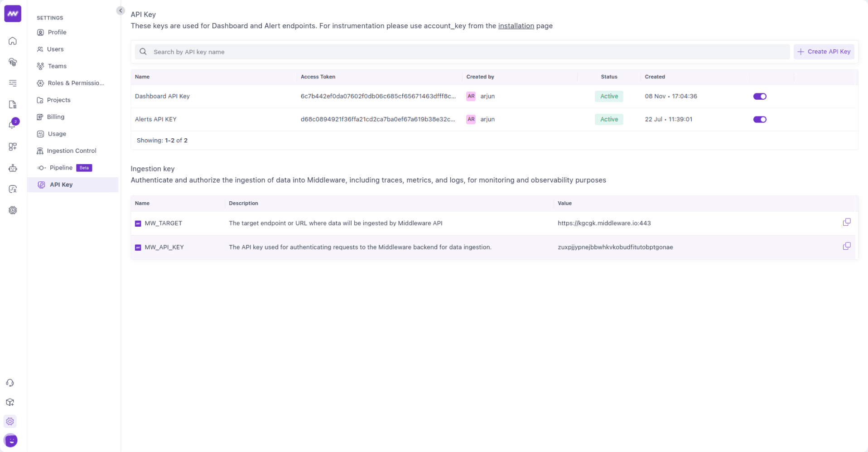Screen dimensions: 868x452
Task: Toggle off the Alerts API KEY
Action: coord(760,119)
